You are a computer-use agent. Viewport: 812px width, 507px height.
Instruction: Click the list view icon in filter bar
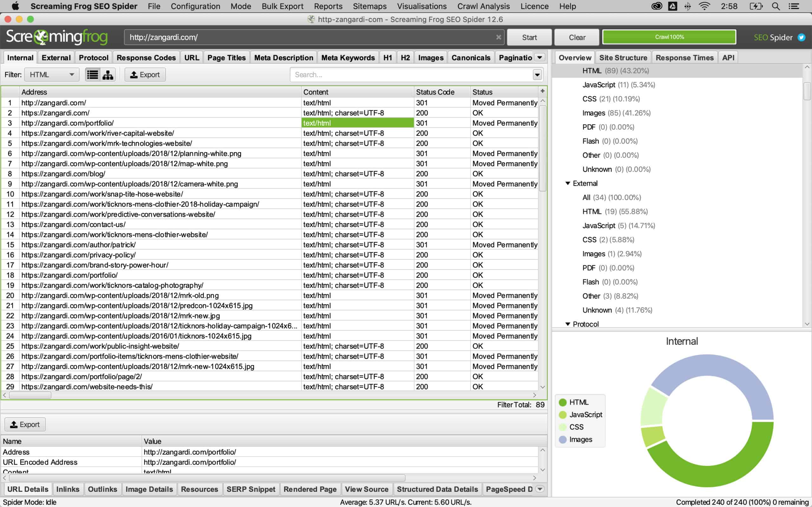click(x=91, y=74)
